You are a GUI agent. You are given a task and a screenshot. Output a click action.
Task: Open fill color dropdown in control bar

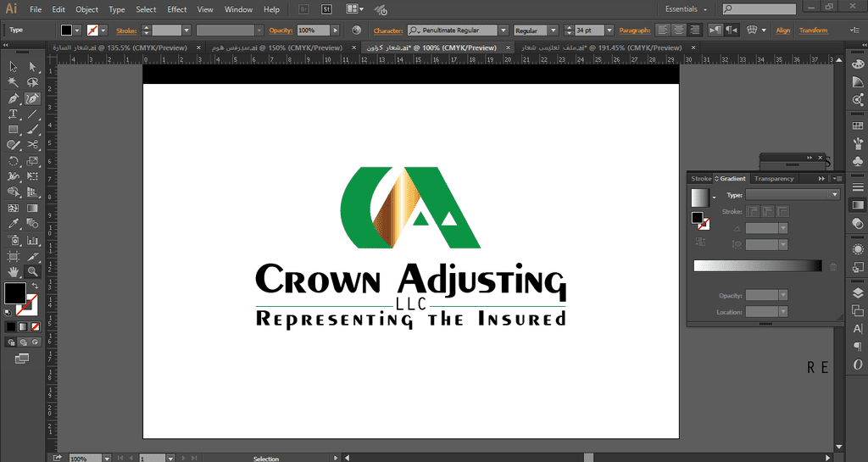pos(77,31)
